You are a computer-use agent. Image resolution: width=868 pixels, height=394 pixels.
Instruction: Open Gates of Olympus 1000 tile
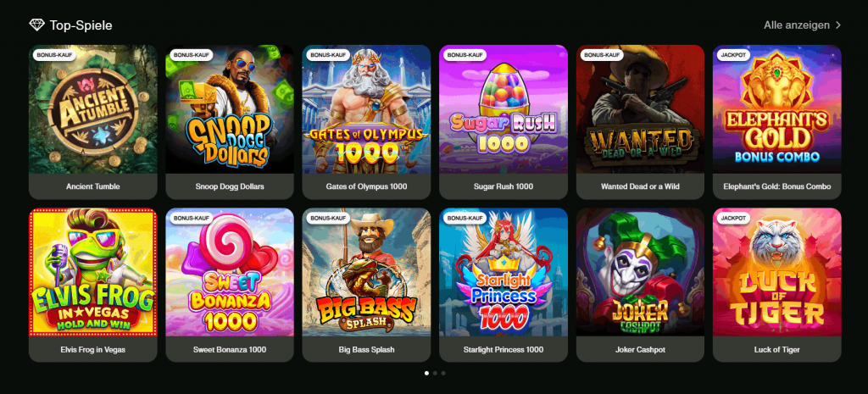point(366,122)
